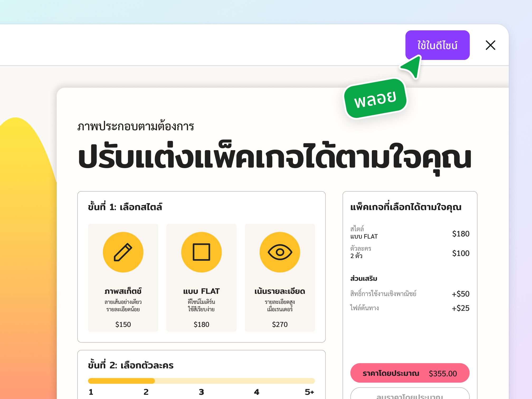Click the pencil sketch style icon
The image size is (532, 399).
[x=123, y=252]
